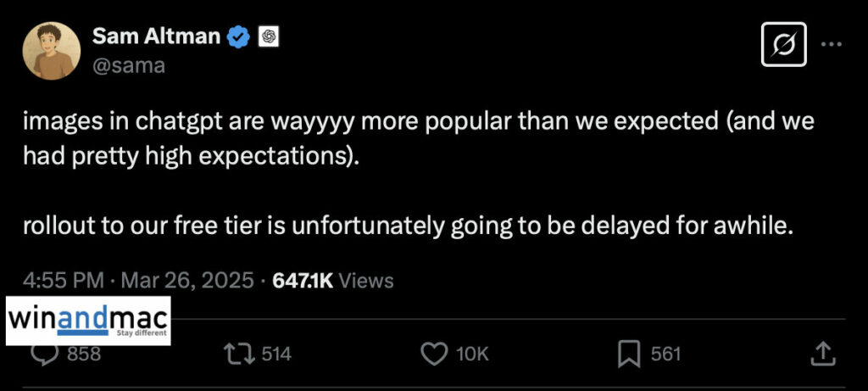
Task: Click the 514 reposts count
Action: coord(276,354)
